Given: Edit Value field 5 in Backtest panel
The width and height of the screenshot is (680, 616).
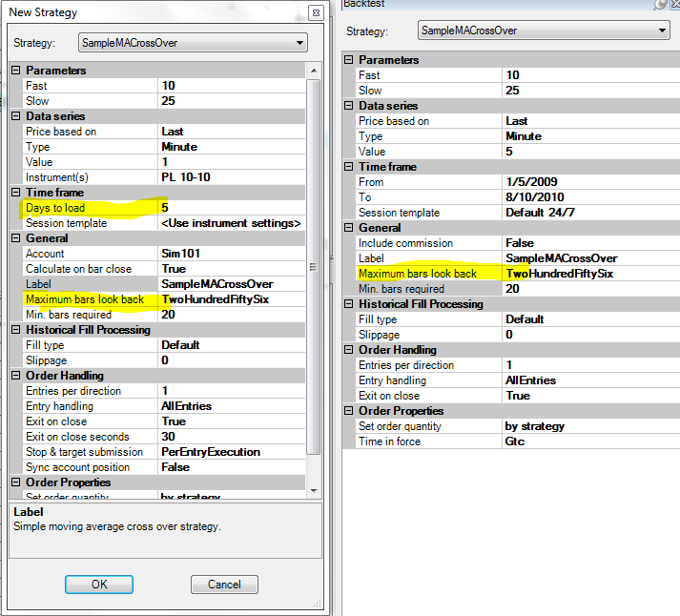Looking at the screenshot, I should 591,152.
